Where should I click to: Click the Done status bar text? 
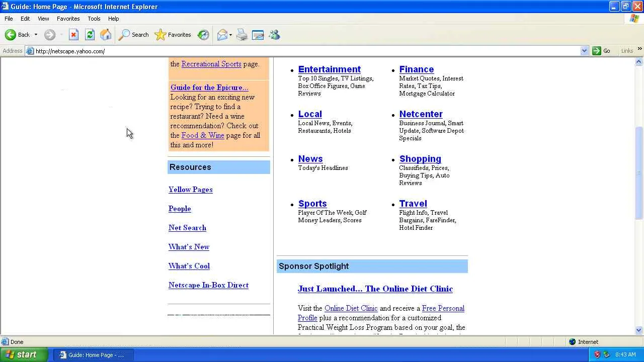(17, 342)
